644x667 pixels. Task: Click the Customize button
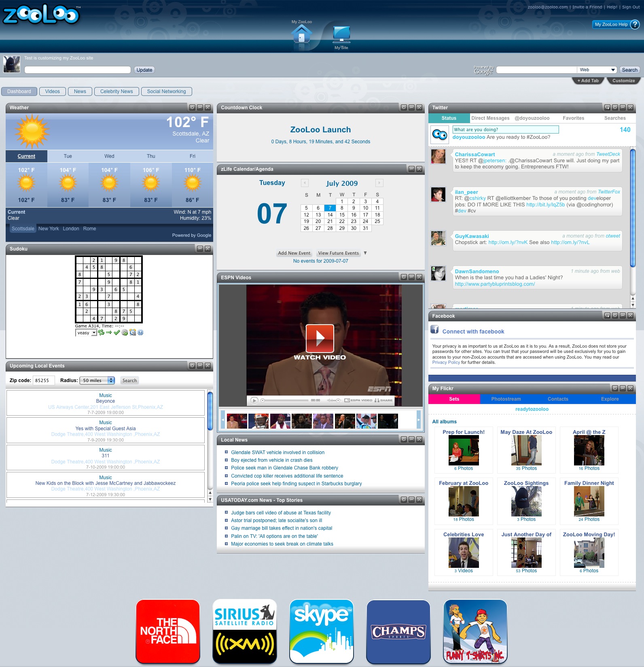[x=623, y=81]
